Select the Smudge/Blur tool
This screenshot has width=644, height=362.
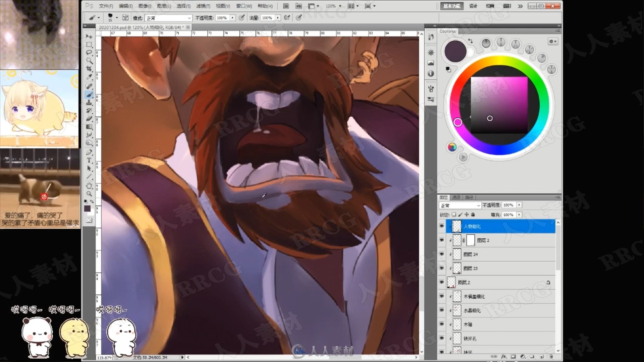coord(89,135)
